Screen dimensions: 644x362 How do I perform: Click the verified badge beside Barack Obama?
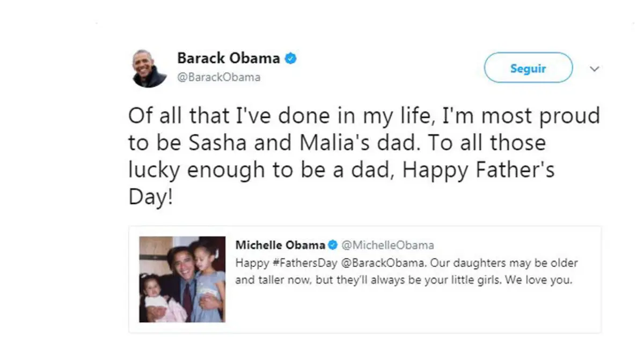coord(290,58)
